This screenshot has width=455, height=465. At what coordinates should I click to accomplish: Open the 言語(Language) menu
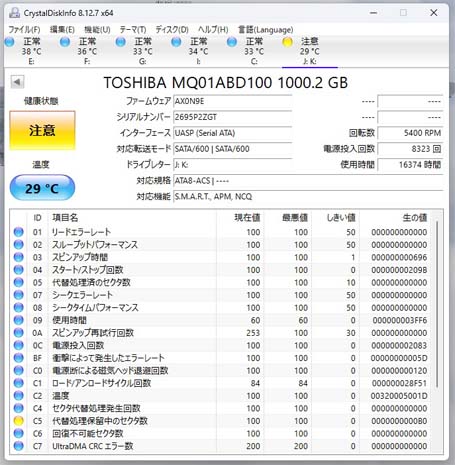(266, 30)
